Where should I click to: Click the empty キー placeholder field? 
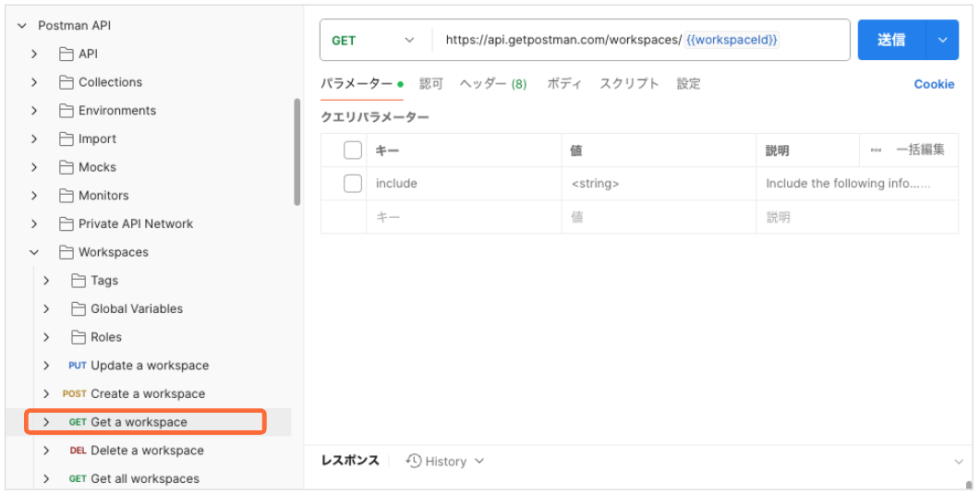pos(464,217)
